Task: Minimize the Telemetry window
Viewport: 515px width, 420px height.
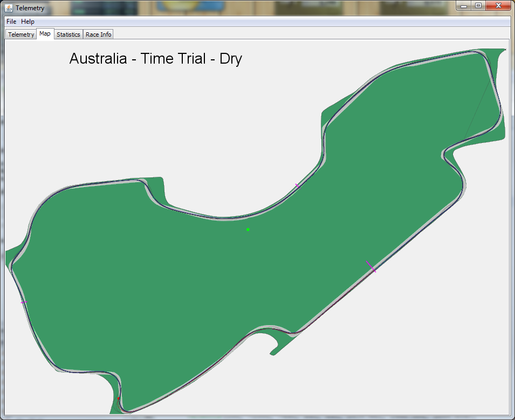Action: pos(463,5)
